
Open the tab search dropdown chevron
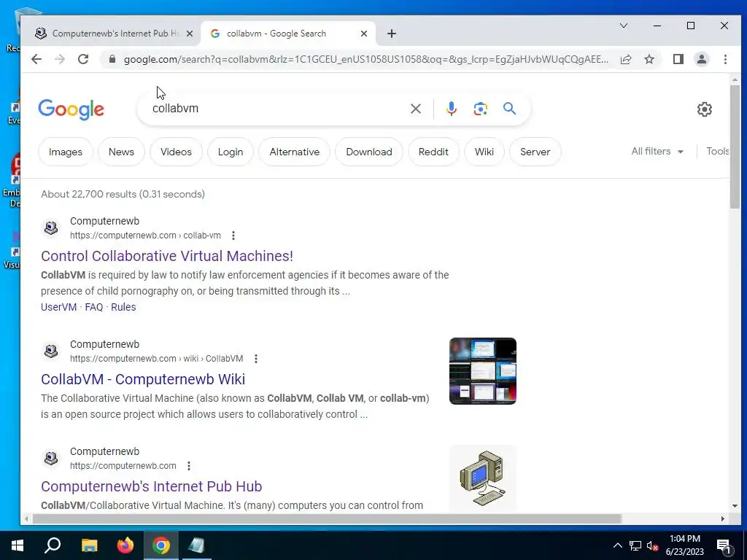623,26
